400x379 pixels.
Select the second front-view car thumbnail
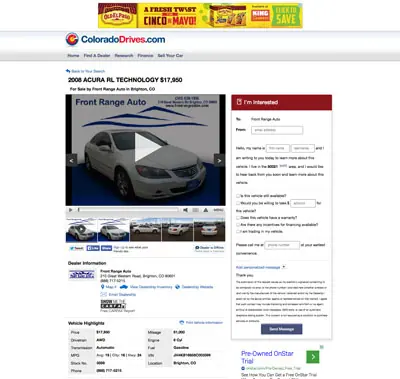(x=113, y=230)
